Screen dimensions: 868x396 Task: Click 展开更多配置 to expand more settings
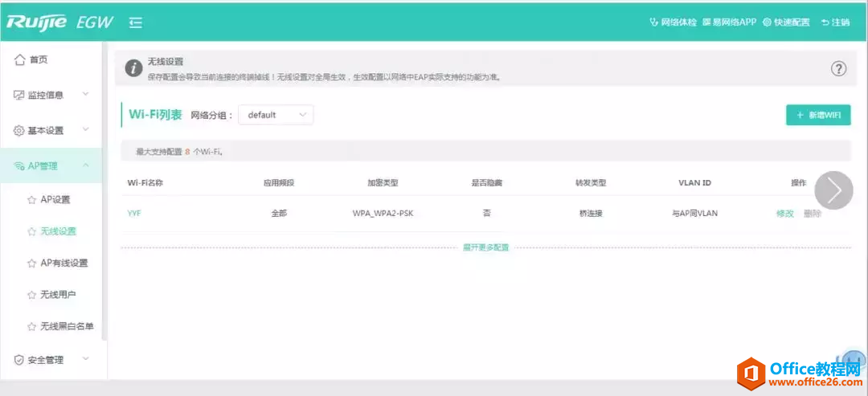pyautogui.click(x=486, y=247)
